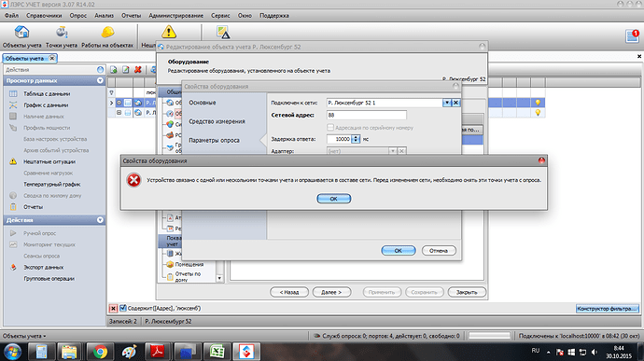Click the Отмена button
This screenshot has width=644, height=361.
click(439, 251)
